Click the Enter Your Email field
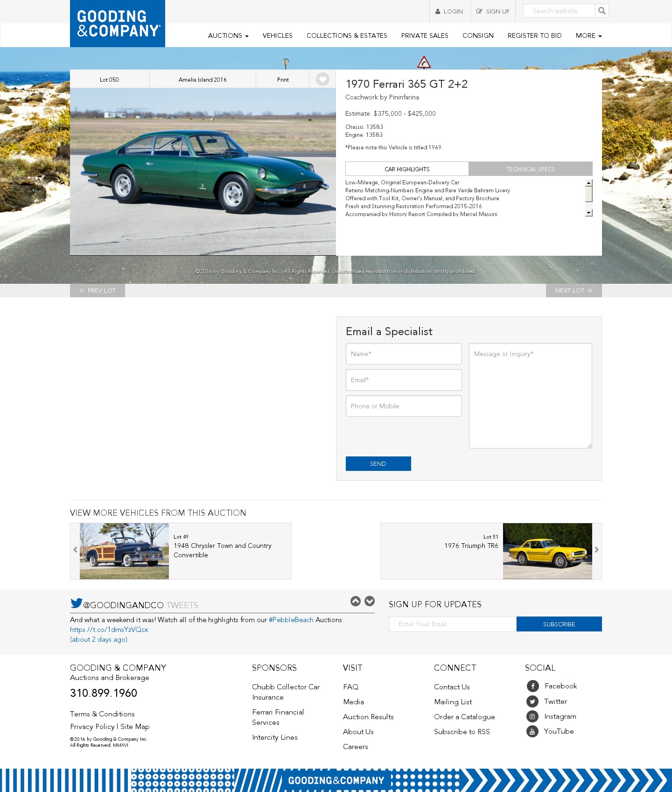This screenshot has height=792, width=672. (x=453, y=624)
